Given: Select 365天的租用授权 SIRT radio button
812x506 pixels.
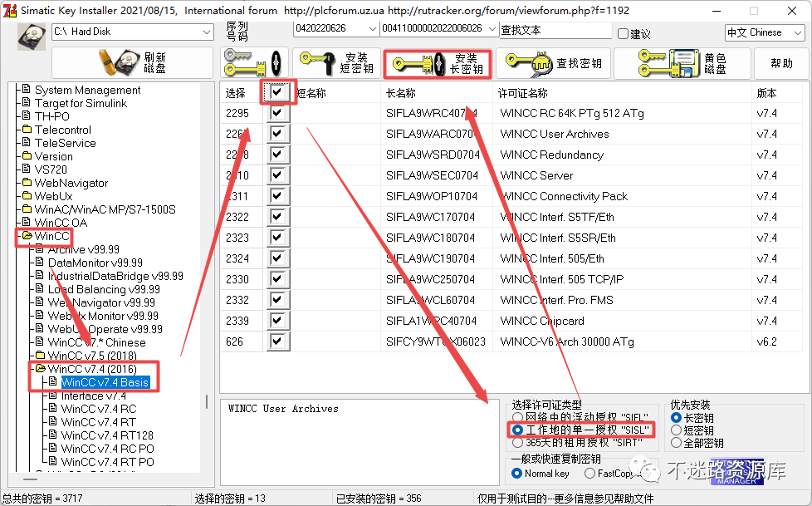Looking at the screenshot, I should 517,443.
